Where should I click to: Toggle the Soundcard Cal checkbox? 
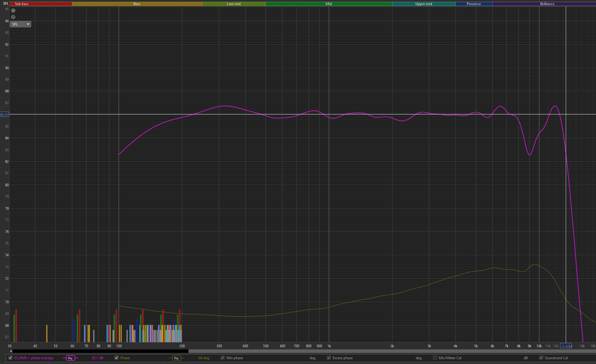pyautogui.click(x=541, y=358)
